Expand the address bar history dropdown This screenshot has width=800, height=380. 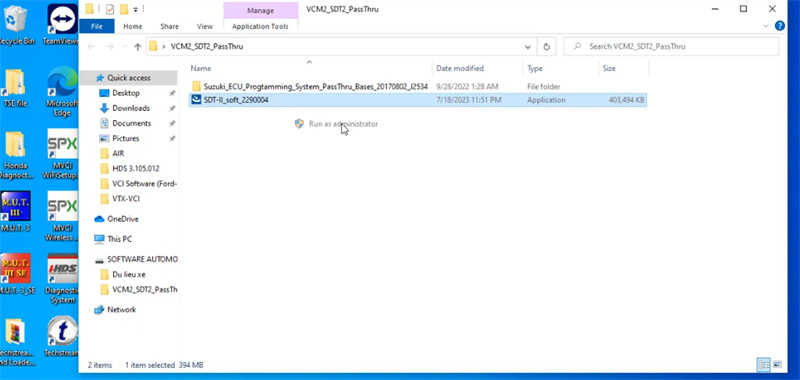point(528,46)
